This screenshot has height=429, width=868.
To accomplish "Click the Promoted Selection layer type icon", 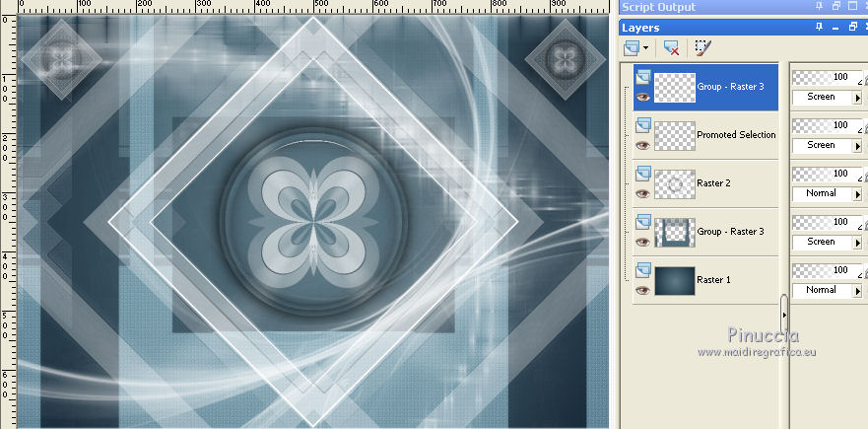I will (x=642, y=125).
